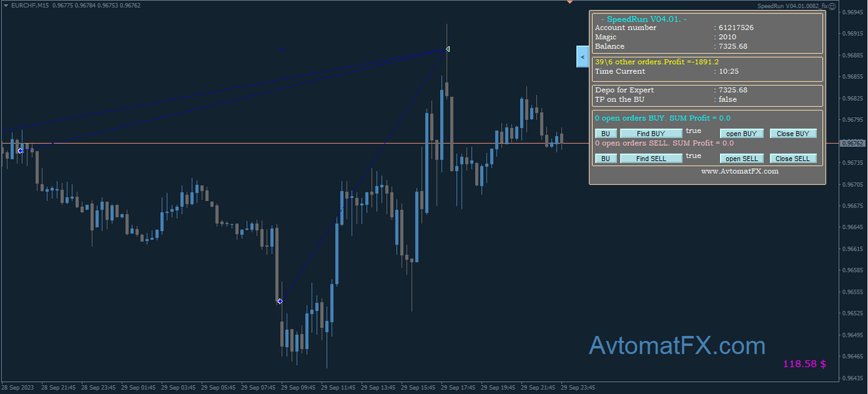
Task: Open the EURCHF,M15 chart dropdown triangle
Action: tap(5, 5)
